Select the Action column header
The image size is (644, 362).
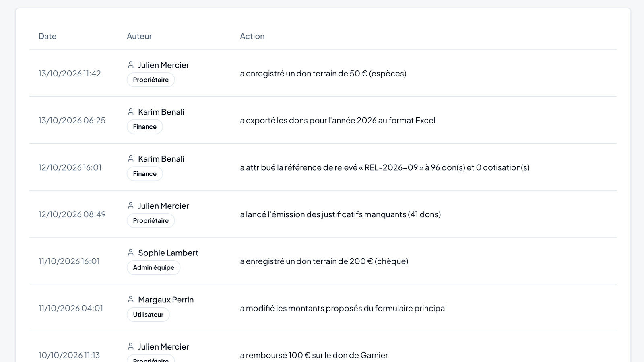point(252,36)
